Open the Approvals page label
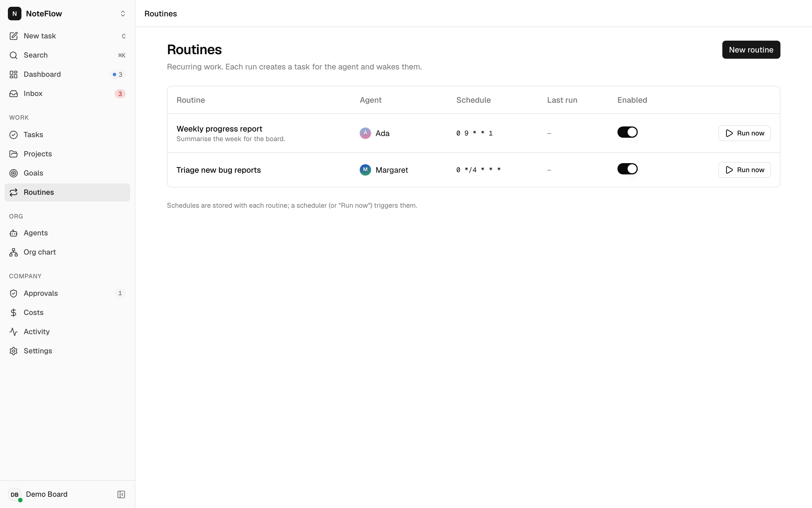Image resolution: width=812 pixels, height=508 pixels. click(x=41, y=293)
